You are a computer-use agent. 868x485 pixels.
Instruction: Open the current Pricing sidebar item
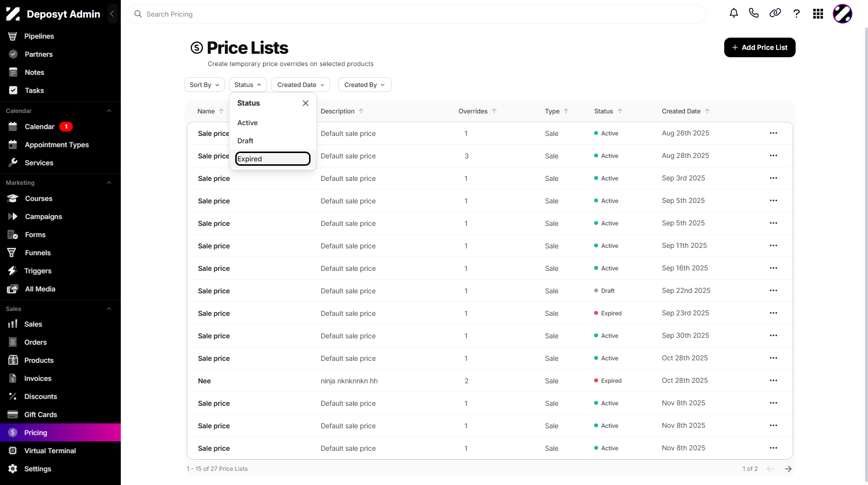(x=60, y=433)
